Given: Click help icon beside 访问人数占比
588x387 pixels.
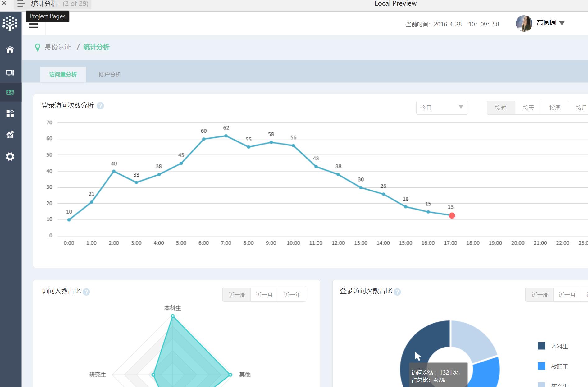Looking at the screenshot, I should (x=86, y=292).
